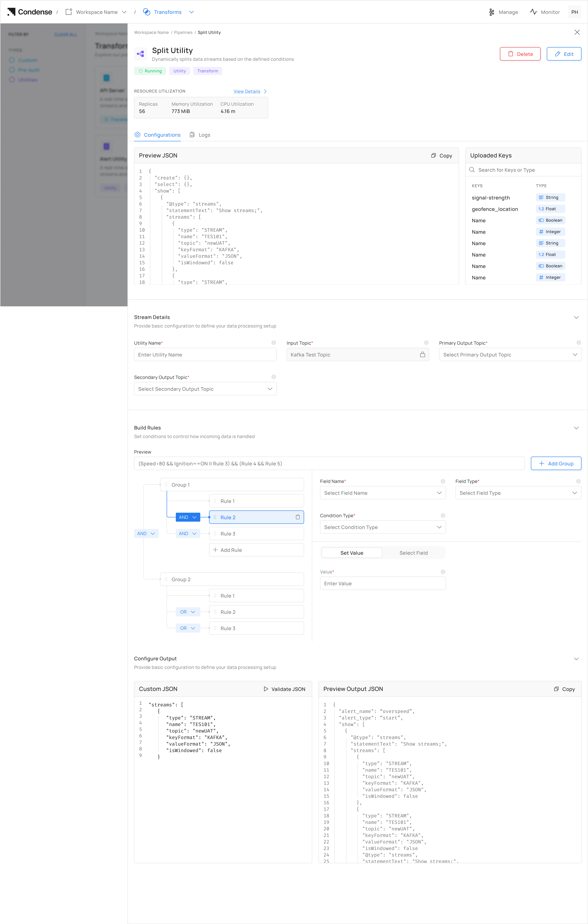Click the Validate JSON play icon
The width and height of the screenshot is (588, 924).
tap(266, 689)
